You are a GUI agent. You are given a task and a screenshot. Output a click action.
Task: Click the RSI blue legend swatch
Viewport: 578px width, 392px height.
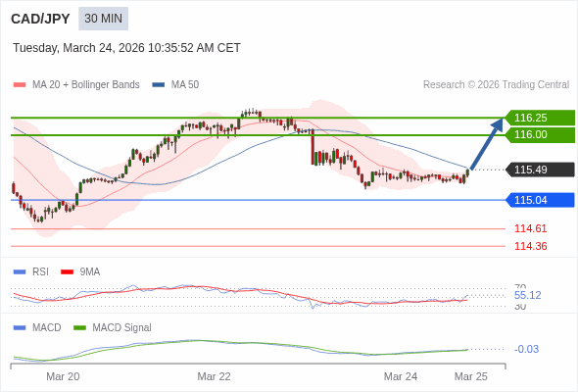(x=20, y=272)
